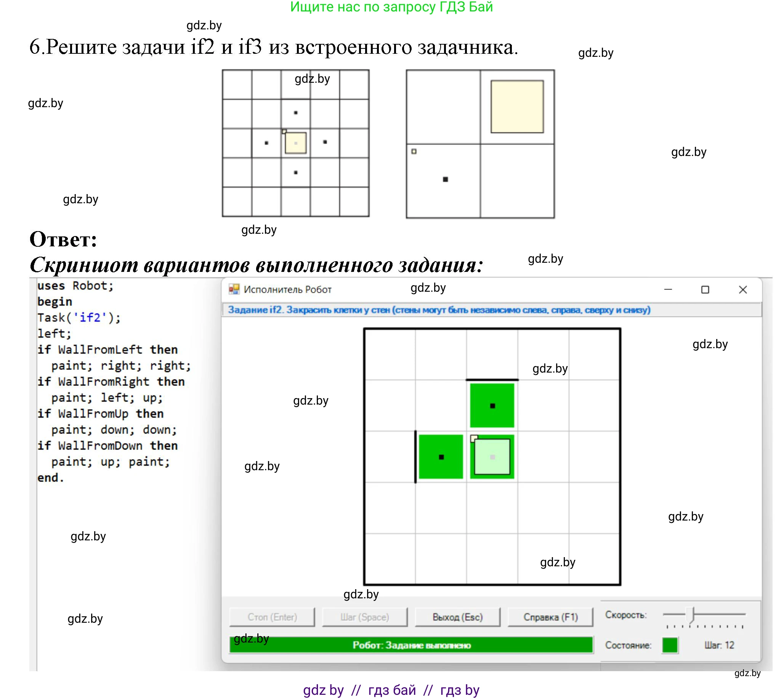Click the large yellow square in the top diagram

517,106
